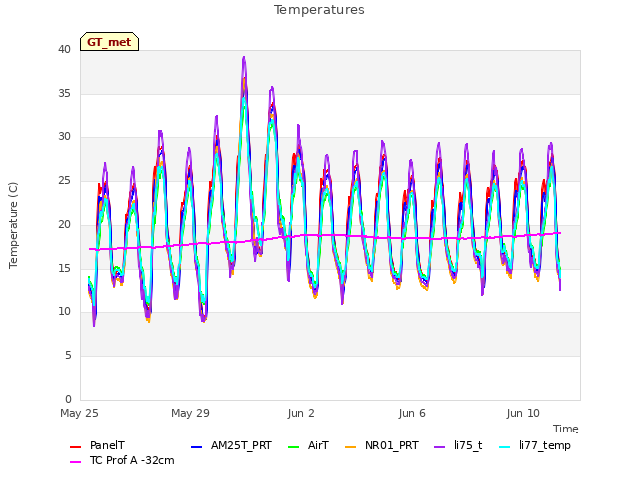This screenshot has height=480, width=640.
Task: Click the May 25 date tick label
Action: [79, 413]
